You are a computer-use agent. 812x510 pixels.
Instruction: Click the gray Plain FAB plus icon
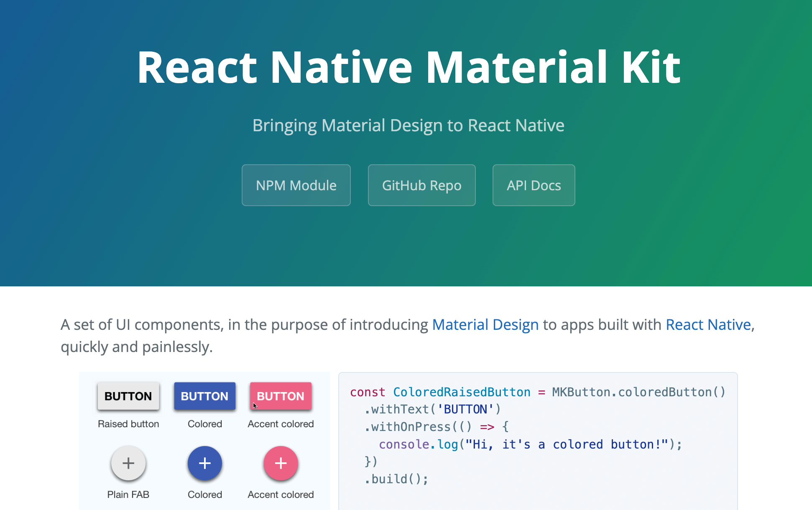coord(128,463)
